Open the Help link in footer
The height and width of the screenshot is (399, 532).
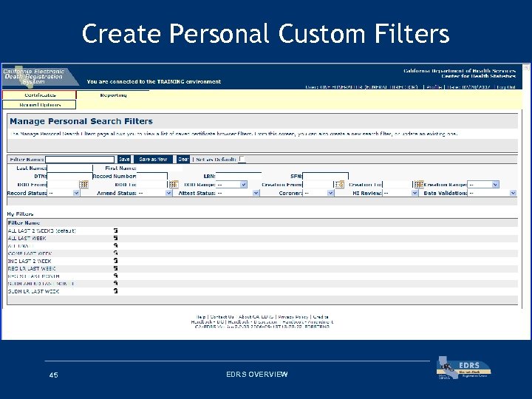[201, 316]
